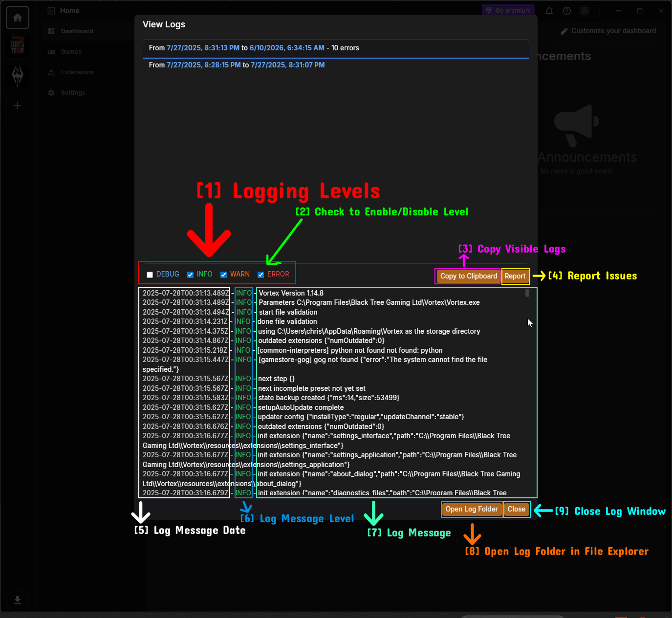This screenshot has width=672, height=618.
Task: Click the 'updater config' log line
Action: 303,417
